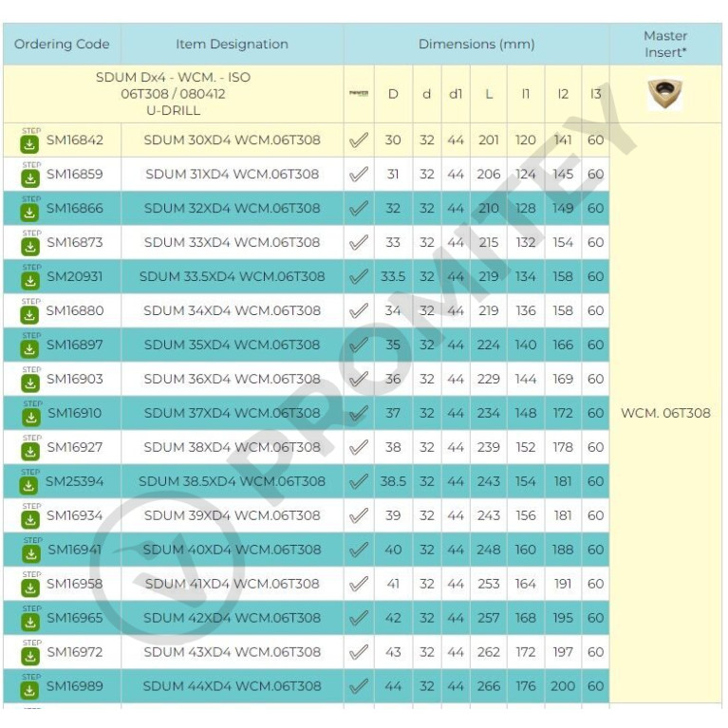The width and height of the screenshot is (728, 728).
Task: Open ordering code SM16958
Action: coord(75,584)
